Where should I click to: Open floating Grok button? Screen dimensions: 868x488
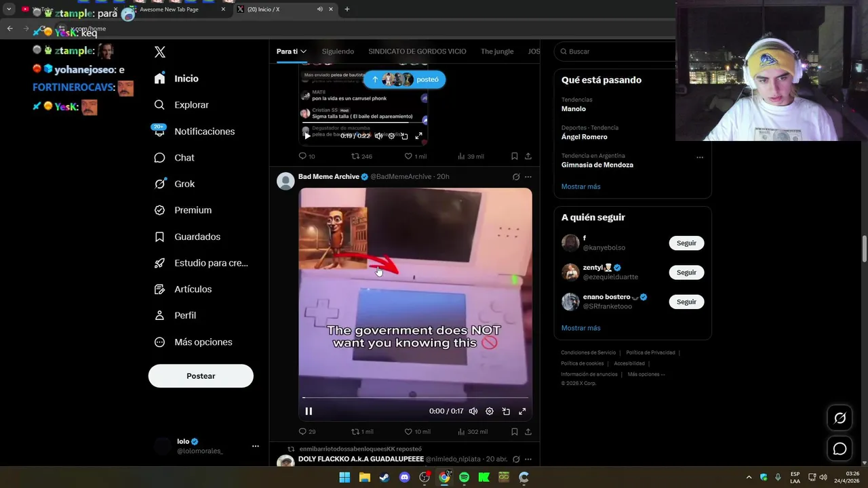point(840,418)
